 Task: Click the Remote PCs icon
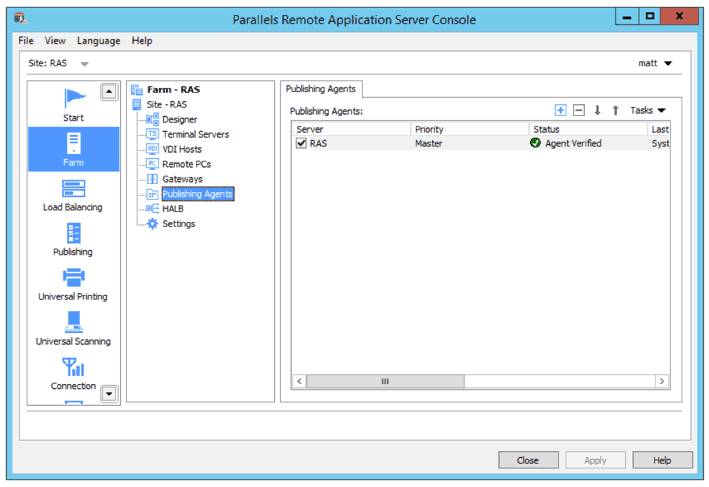tap(152, 164)
